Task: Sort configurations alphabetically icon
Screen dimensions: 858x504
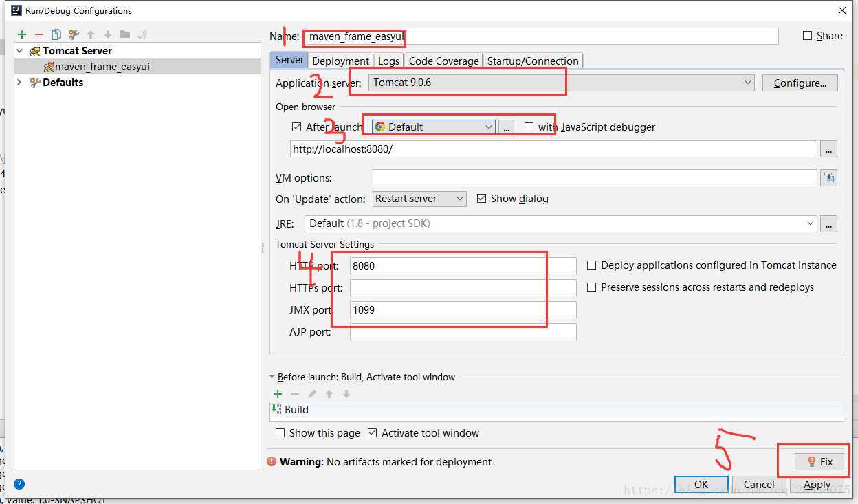Action: coord(142,34)
